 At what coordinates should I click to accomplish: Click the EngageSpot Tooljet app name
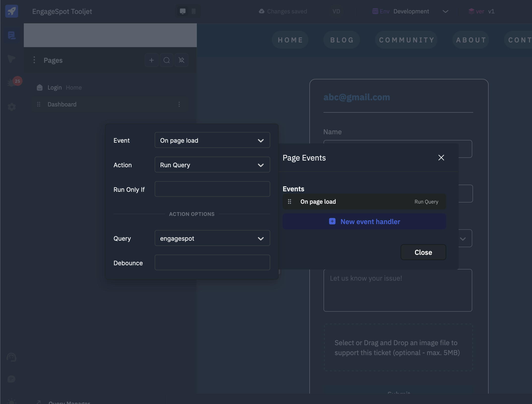pos(62,11)
